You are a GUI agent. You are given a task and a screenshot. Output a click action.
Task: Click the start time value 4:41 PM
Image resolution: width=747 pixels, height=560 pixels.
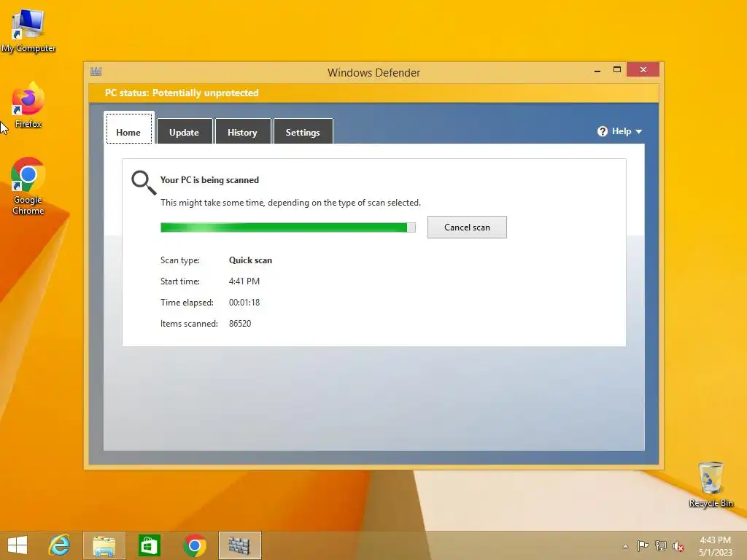tap(244, 281)
